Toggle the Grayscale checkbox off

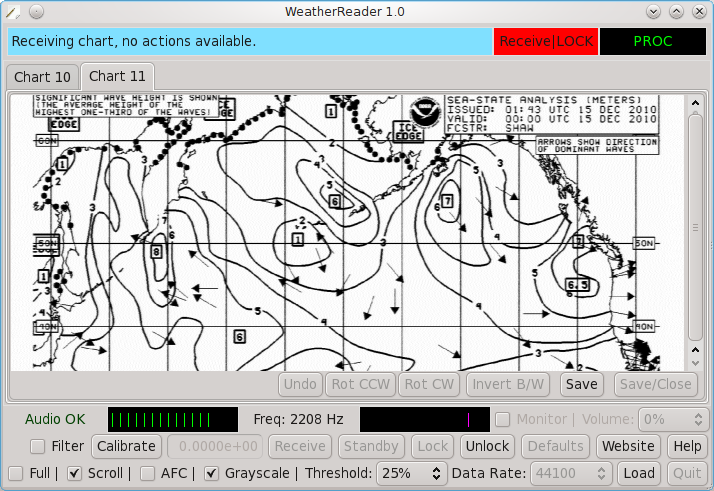click(211, 473)
